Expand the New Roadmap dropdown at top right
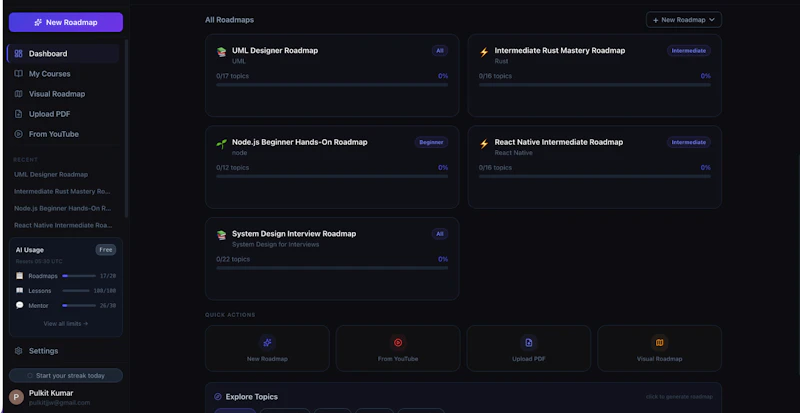 pyautogui.click(x=684, y=20)
